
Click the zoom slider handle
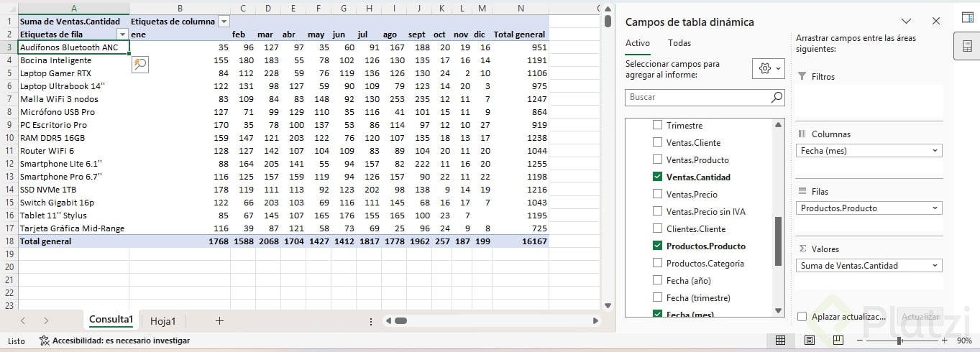(899, 340)
